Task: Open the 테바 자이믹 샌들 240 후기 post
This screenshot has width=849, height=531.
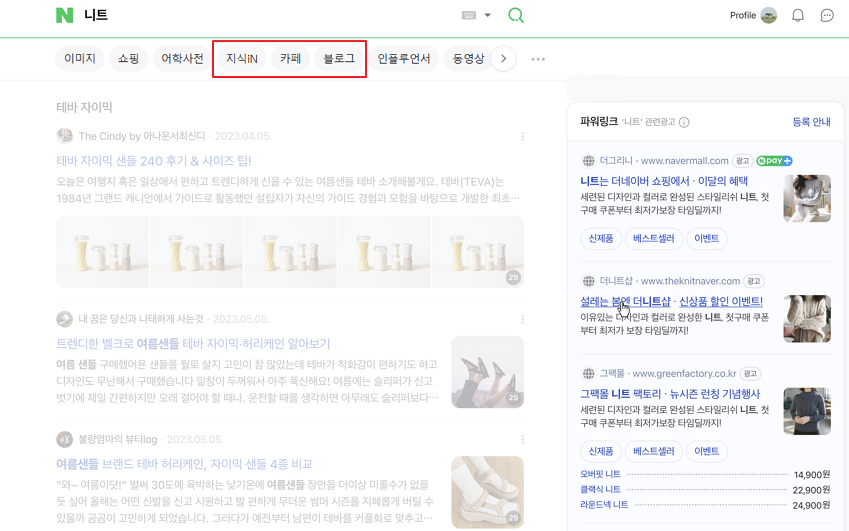Action: [154, 161]
